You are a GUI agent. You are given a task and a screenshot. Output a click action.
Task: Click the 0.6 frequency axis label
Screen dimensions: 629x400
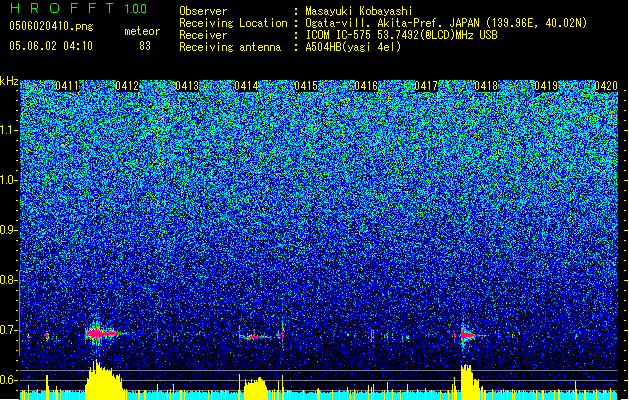(x=8, y=380)
